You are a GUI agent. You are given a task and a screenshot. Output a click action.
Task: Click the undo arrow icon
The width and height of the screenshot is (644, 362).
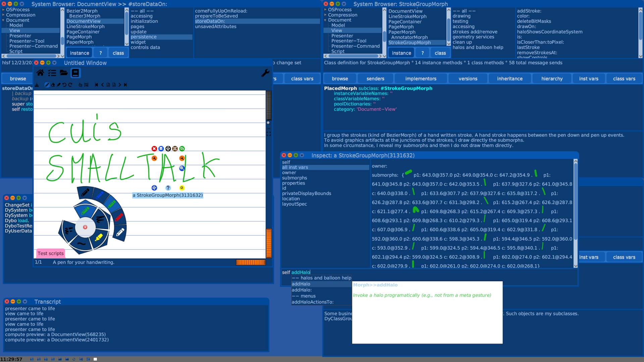(64, 85)
